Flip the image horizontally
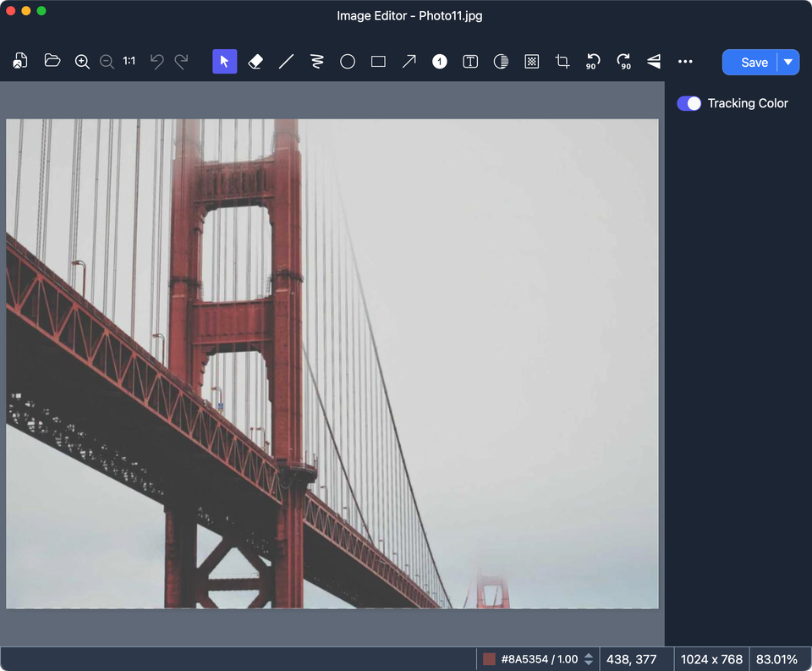Screen dimensions: 812x671 654,61
